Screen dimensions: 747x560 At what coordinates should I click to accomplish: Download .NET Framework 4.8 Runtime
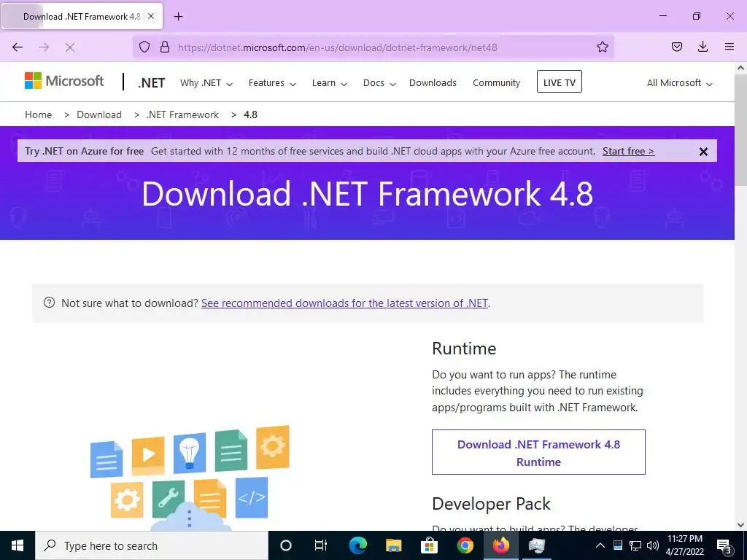click(538, 452)
